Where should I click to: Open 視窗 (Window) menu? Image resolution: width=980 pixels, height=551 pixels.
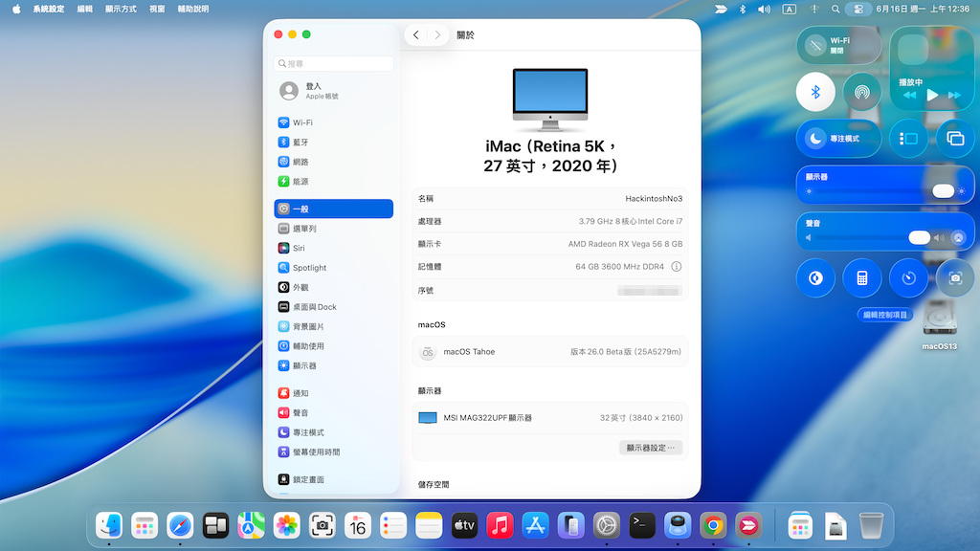click(x=157, y=9)
